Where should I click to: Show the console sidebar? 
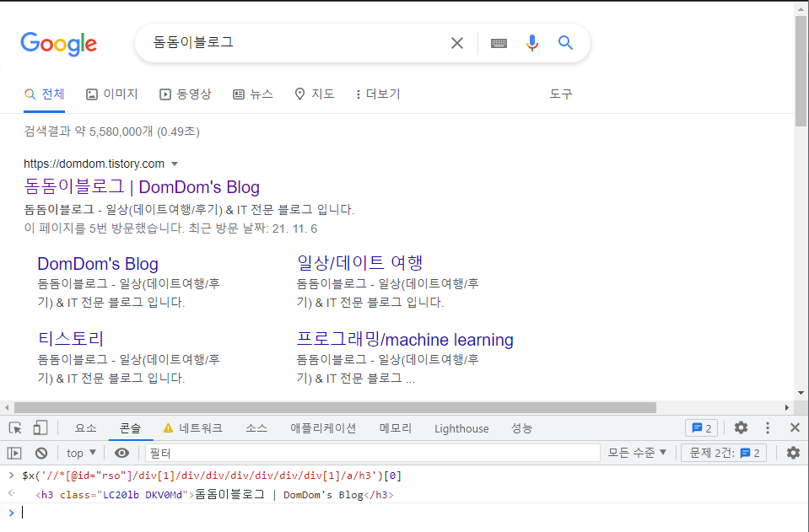pos(14,453)
